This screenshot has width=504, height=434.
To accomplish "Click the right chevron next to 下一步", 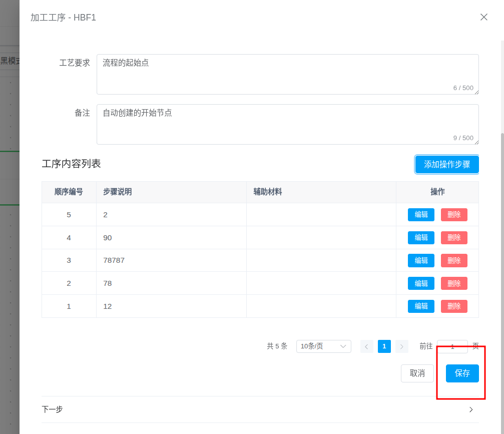I will click(470, 409).
